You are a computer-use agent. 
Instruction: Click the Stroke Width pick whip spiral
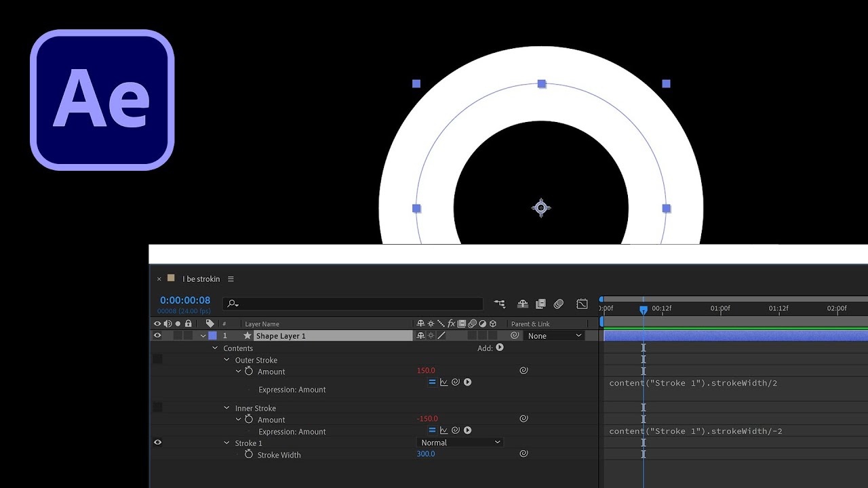[x=524, y=453]
